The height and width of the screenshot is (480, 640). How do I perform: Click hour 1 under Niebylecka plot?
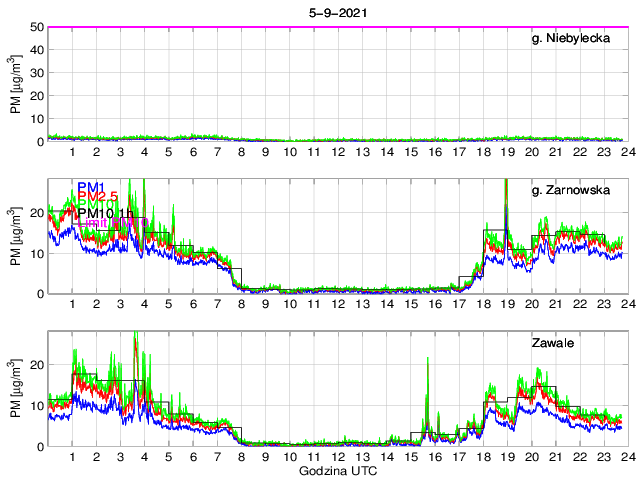point(72,152)
